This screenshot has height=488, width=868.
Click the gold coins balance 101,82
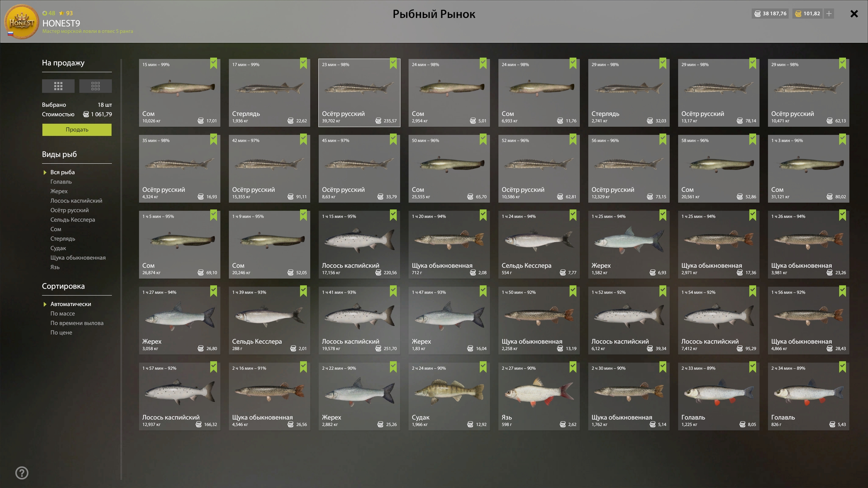[808, 14]
